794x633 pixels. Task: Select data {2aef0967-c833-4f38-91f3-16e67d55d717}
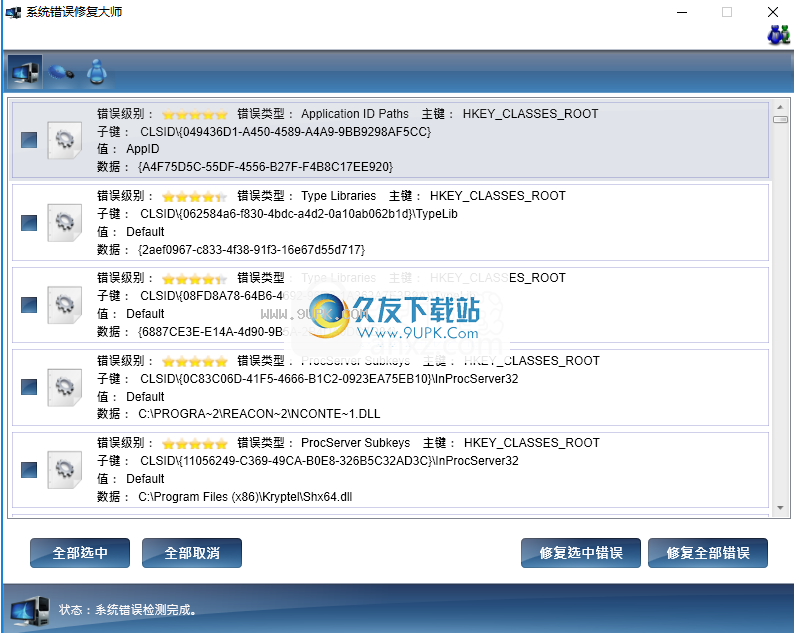coord(251,250)
